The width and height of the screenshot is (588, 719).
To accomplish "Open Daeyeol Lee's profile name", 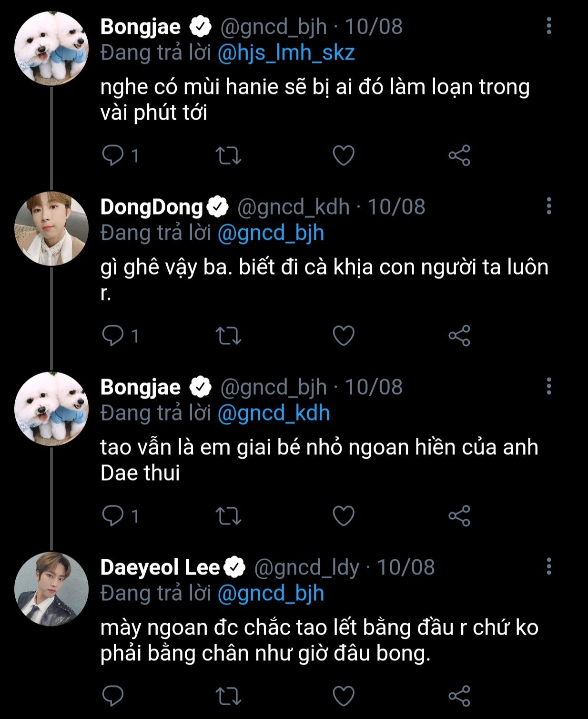I will click(160, 567).
